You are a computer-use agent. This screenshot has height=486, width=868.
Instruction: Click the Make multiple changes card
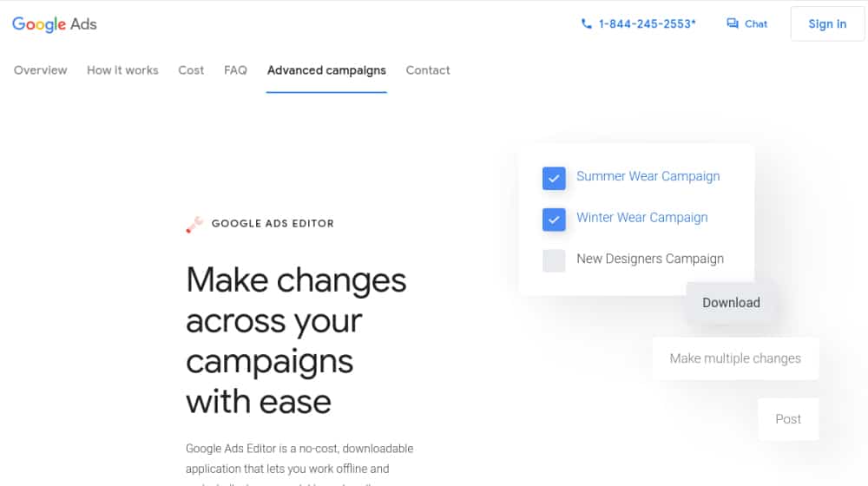(x=735, y=358)
